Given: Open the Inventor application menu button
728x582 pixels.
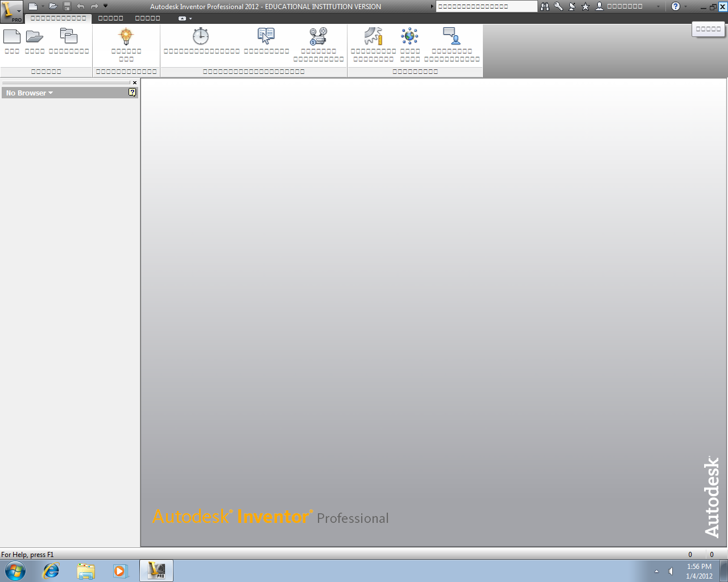Looking at the screenshot, I should tap(11, 11).
